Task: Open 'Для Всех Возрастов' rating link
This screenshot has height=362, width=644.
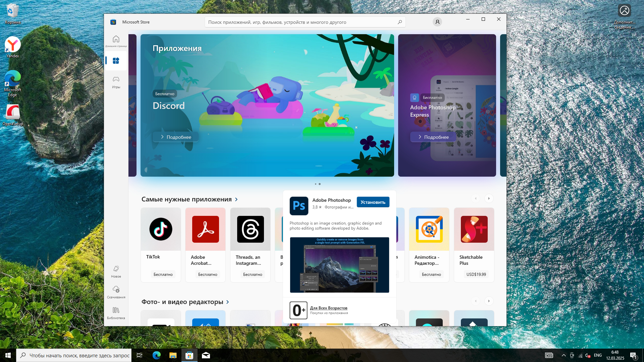Action: 328,308
